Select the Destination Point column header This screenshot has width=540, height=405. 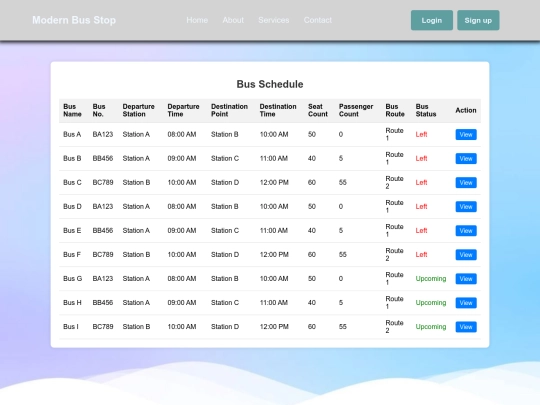(229, 110)
